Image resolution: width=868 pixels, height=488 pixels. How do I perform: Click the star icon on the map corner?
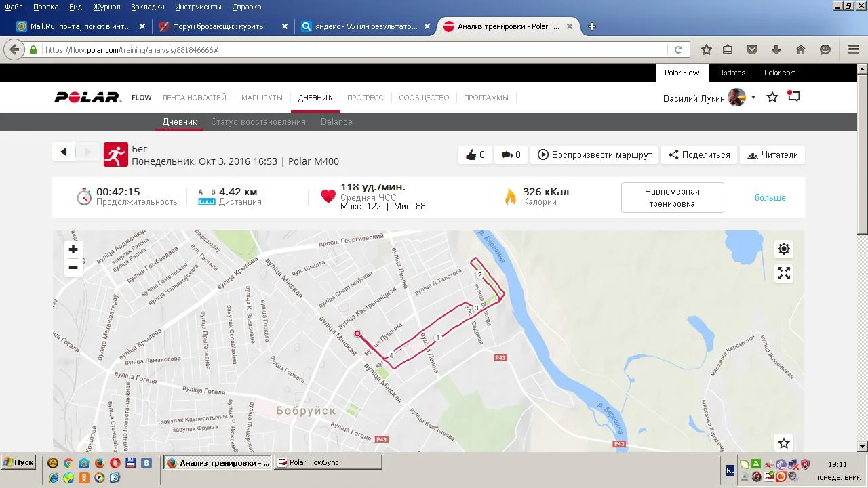784,443
